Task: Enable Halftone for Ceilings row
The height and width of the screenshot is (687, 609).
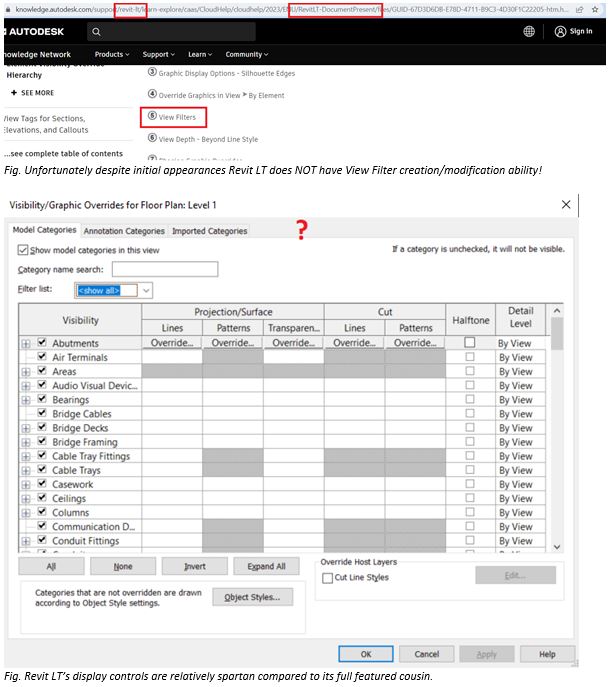Action: [470, 498]
